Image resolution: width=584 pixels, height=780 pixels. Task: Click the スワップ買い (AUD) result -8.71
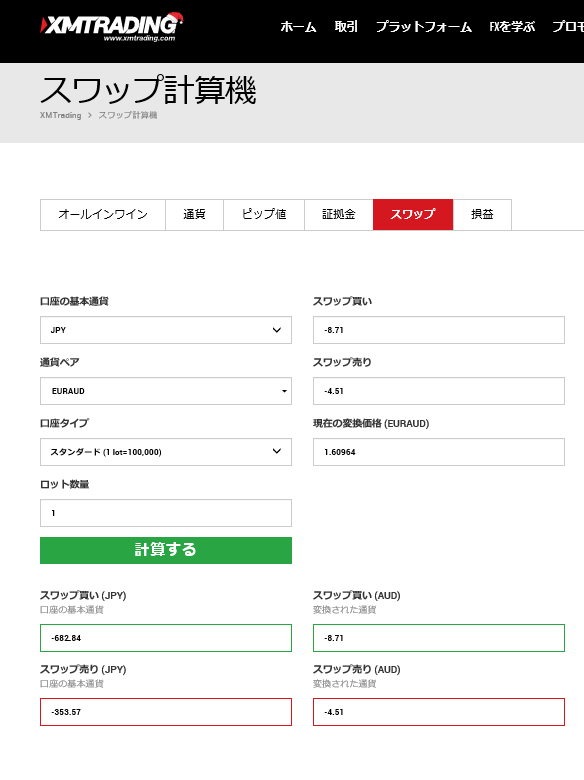(x=439, y=638)
